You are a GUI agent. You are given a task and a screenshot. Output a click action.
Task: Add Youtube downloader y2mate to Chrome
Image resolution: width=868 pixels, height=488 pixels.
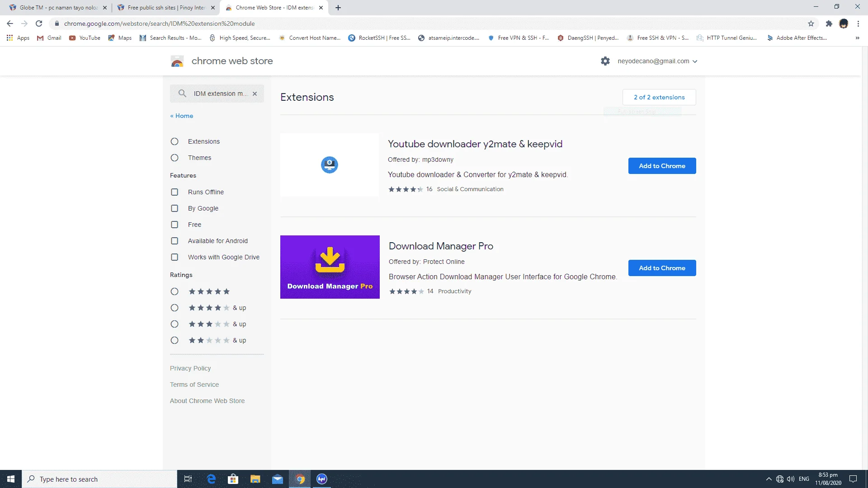662,166
